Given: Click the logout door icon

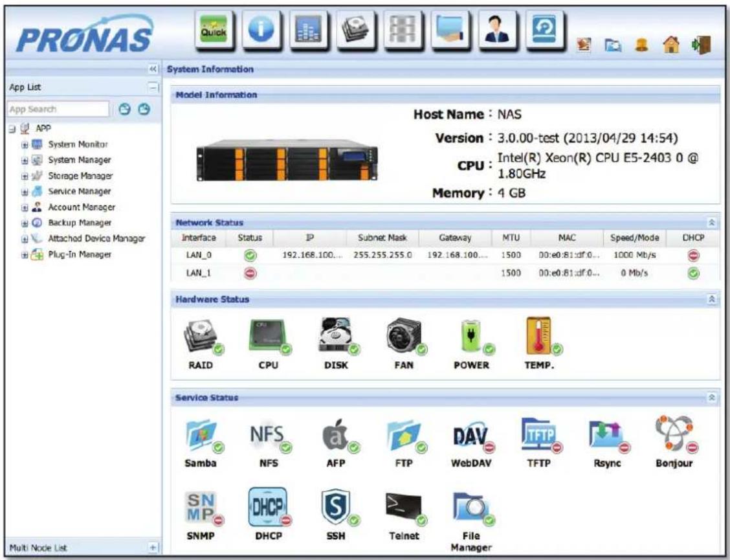Looking at the screenshot, I should pos(702,45).
